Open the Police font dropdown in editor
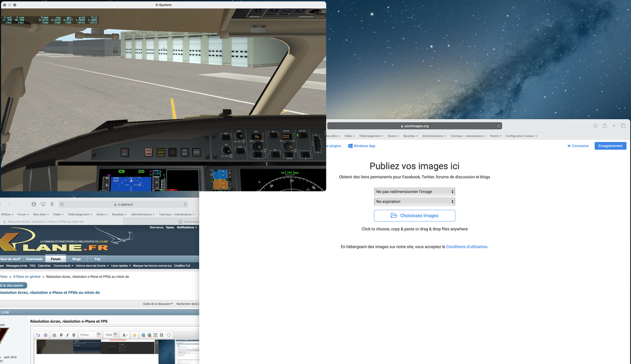 tap(90, 335)
